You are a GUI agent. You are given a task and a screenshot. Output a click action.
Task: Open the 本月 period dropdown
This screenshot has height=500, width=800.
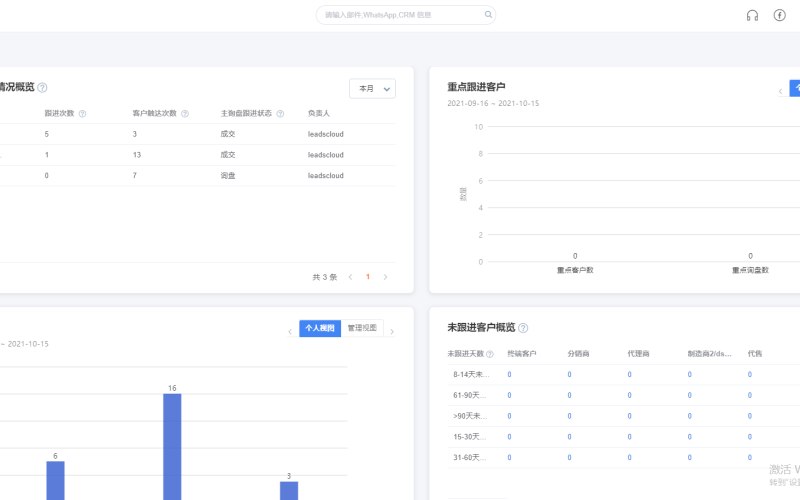(x=372, y=89)
